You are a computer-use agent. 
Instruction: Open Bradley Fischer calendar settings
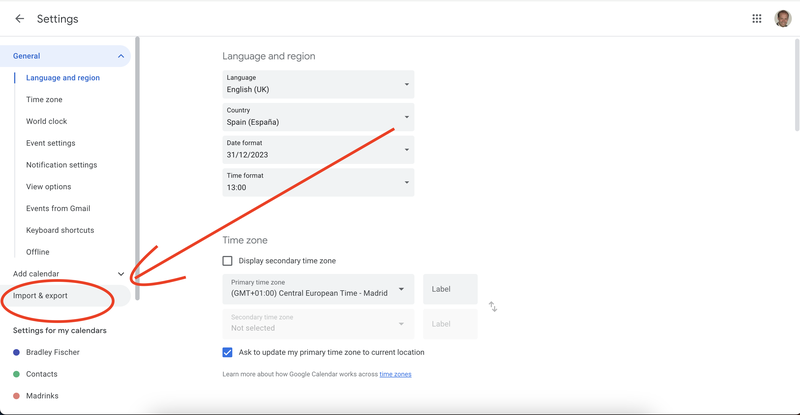tap(53, 352)
